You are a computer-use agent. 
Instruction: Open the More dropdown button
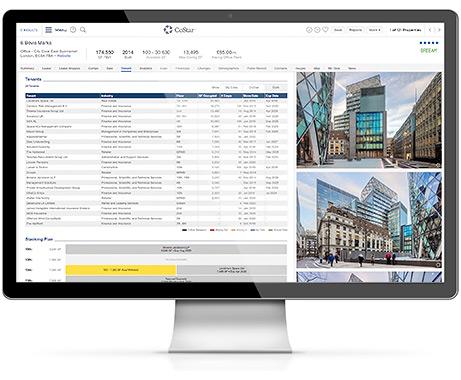375,30
